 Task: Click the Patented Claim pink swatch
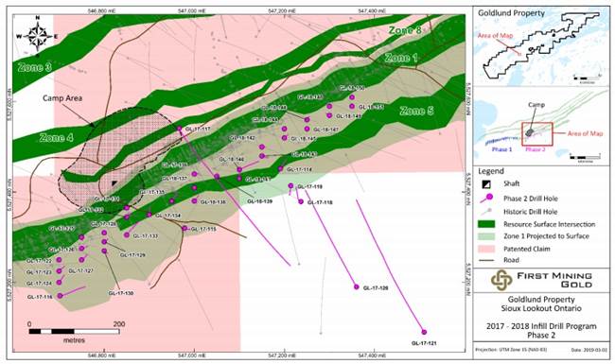pos(487,249)
